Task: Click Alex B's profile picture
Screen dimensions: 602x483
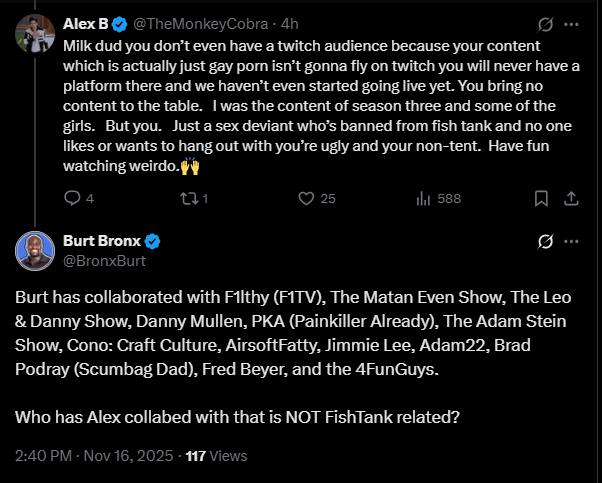Action: 35,36
